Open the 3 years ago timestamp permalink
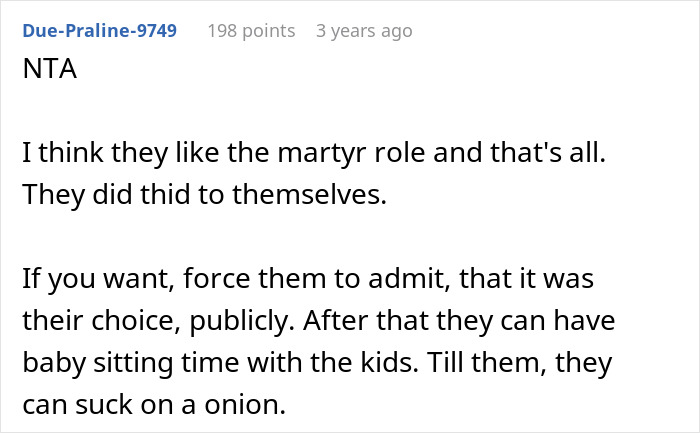This screenshot has width=700, height=433. coord(363,31)
